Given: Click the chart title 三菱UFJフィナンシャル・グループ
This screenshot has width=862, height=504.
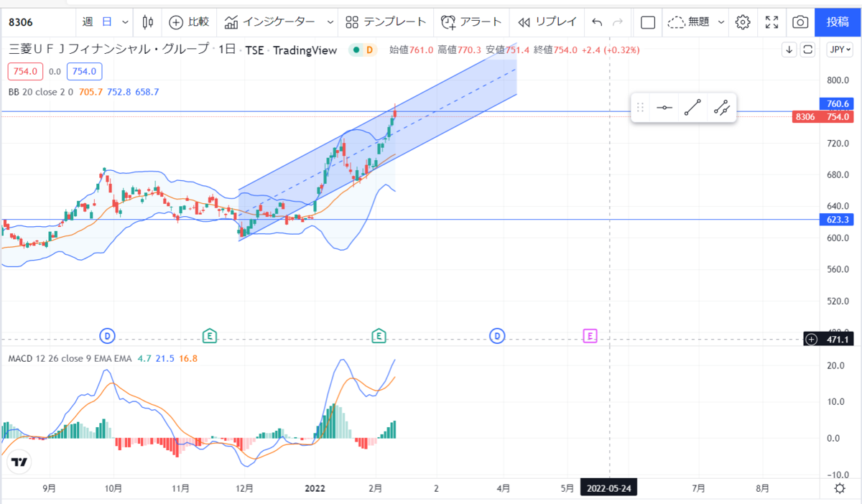Looking at the screenshot, I should (x=108, y=50).
